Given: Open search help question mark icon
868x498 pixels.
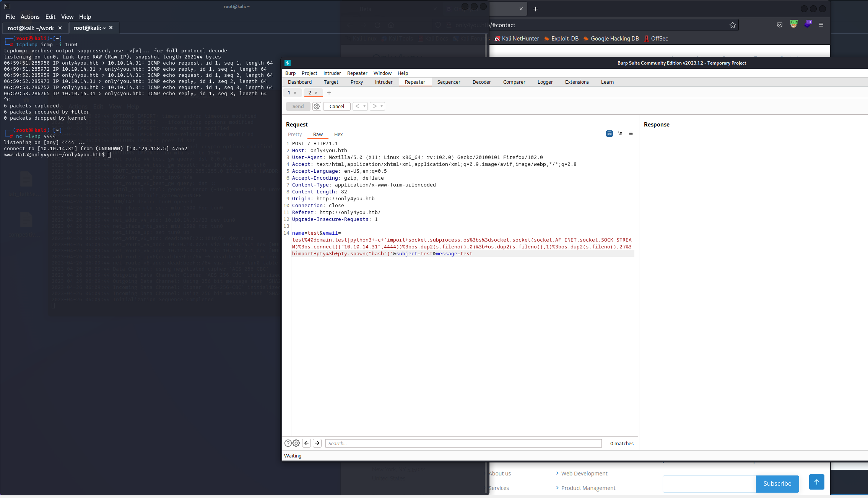Looking at the screenshot, I should coord(288,443).
